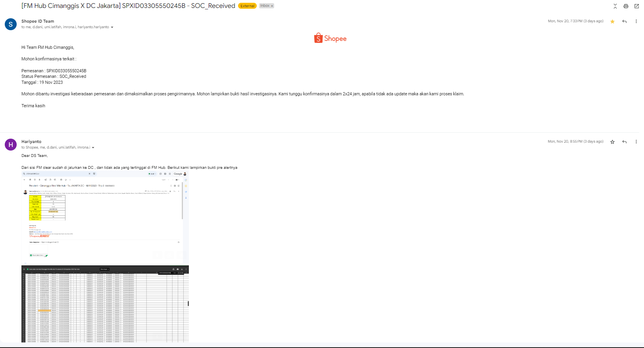Click the 'Tanggal : 19 Nov 2023' line
Viewport: 644px width, 348px height.
[42, 83]
